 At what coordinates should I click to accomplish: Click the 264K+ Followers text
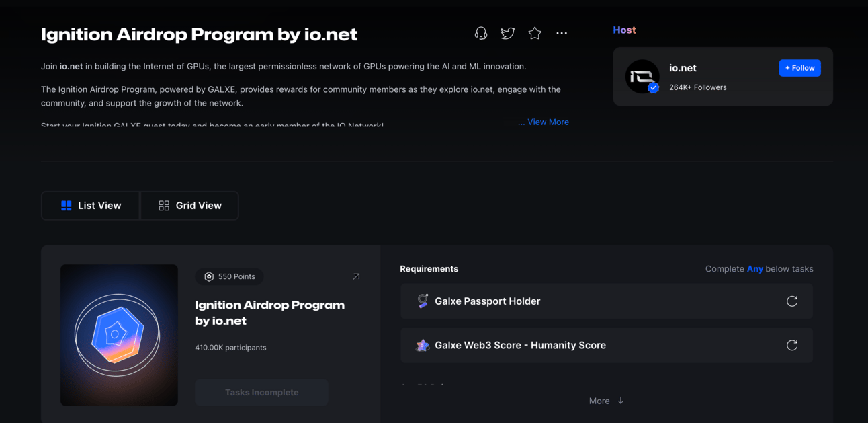pyautogui.click(x=697, y=87)
